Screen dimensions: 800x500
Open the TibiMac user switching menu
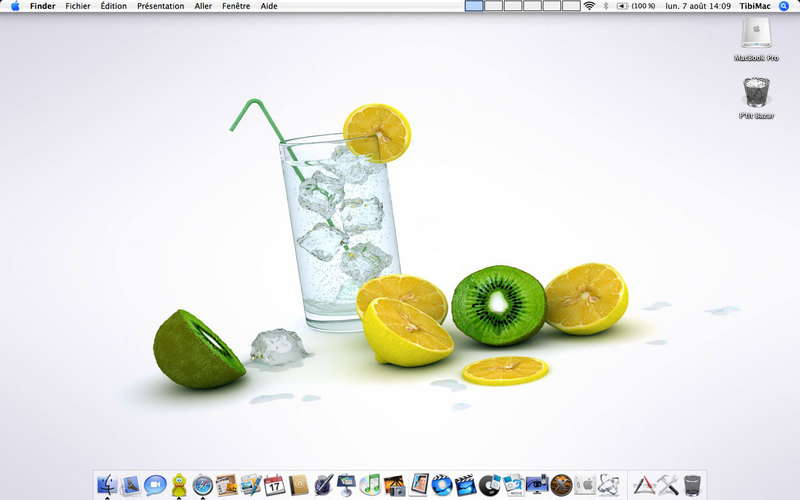click(x=755, y=6)
